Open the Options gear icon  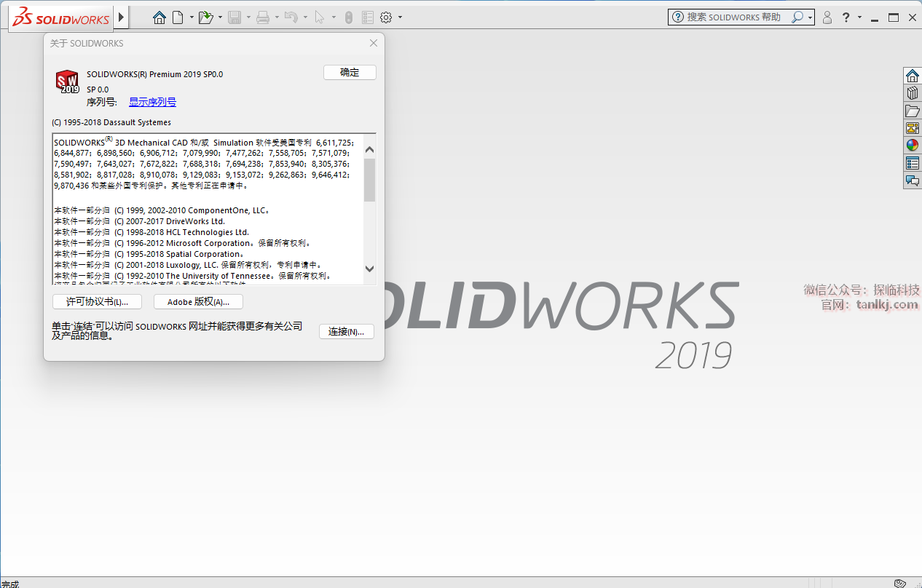[x=387, y=17]
